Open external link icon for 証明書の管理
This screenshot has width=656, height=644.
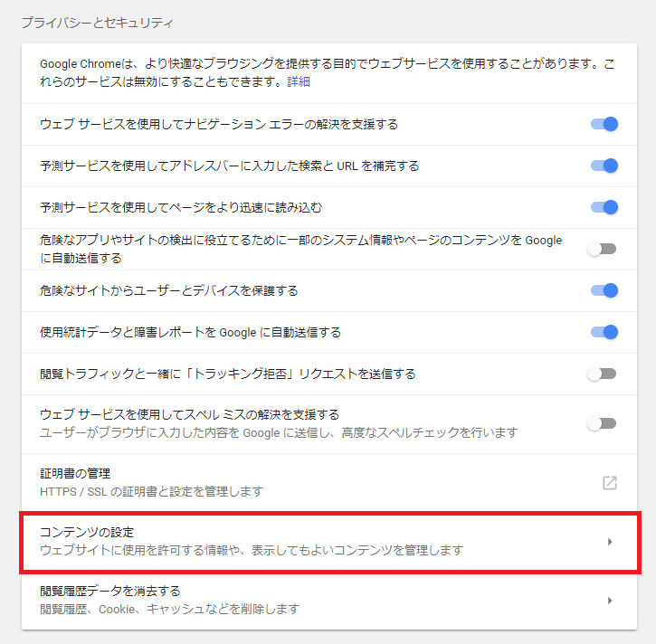pyautogui.click(x=610, y=483)
